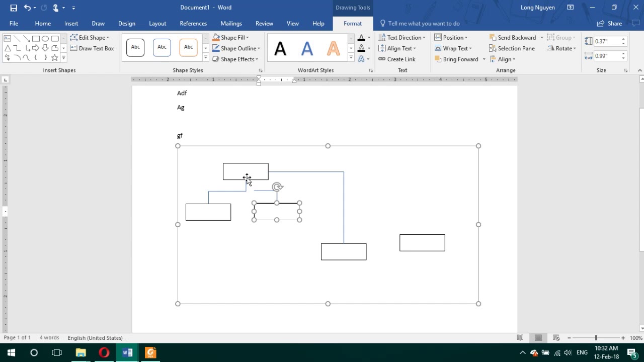Click the rotate handle of the selected shape
This screenshot has height=362, width=644.
pyautogui.click(x=277, y=187)
